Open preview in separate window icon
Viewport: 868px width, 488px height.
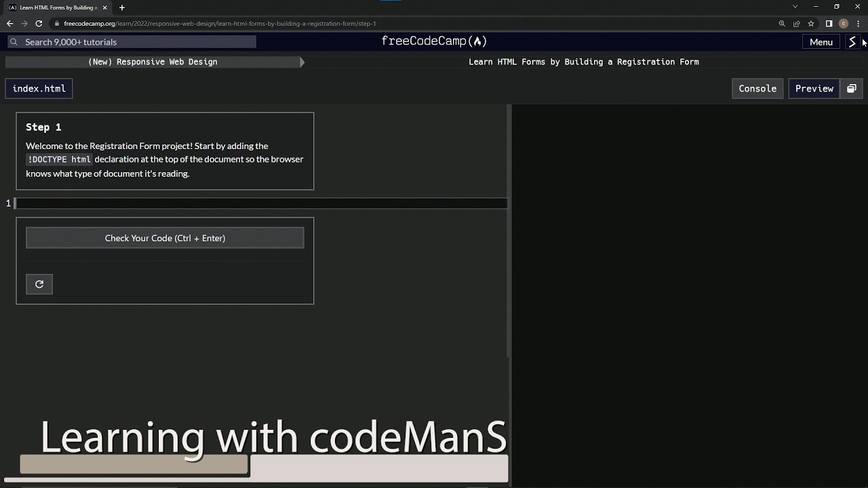click(x=852, y=89)
